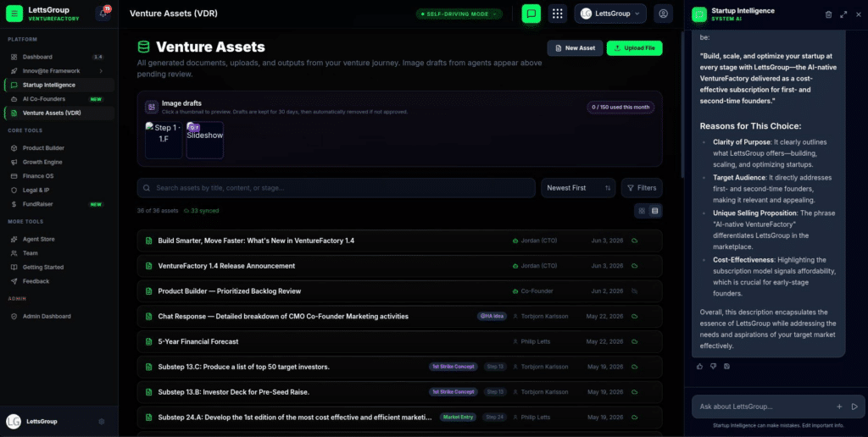
Task: Click the green database icon beside Venture Assets title
Action: (143, 47)
